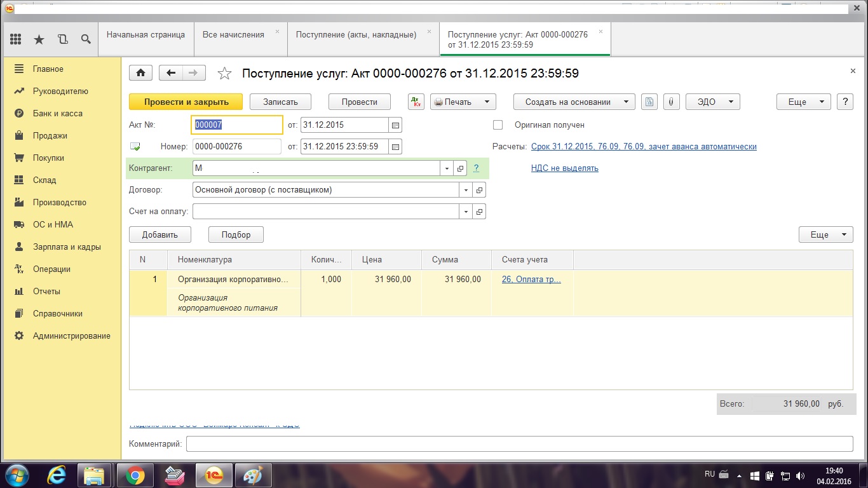The width and height of the screenshot is (868, 488).
Task: Open Банк и касса section
Action: [x=57, y=114]
